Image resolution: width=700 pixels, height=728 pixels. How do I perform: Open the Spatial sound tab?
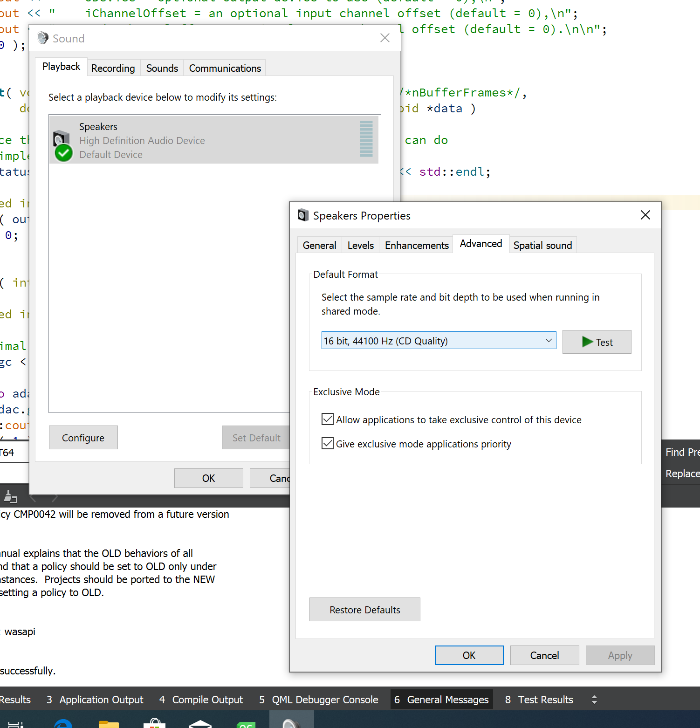tap(542, 245)
